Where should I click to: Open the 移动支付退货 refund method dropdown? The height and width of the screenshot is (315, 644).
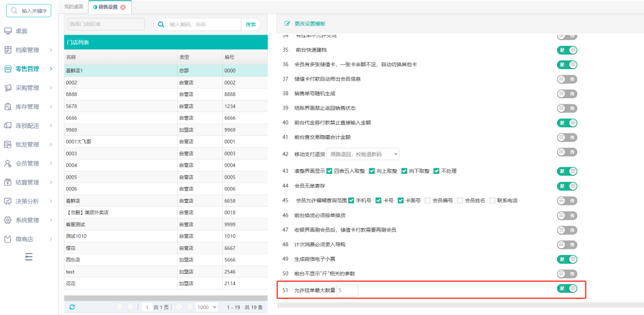coord(363,154)
